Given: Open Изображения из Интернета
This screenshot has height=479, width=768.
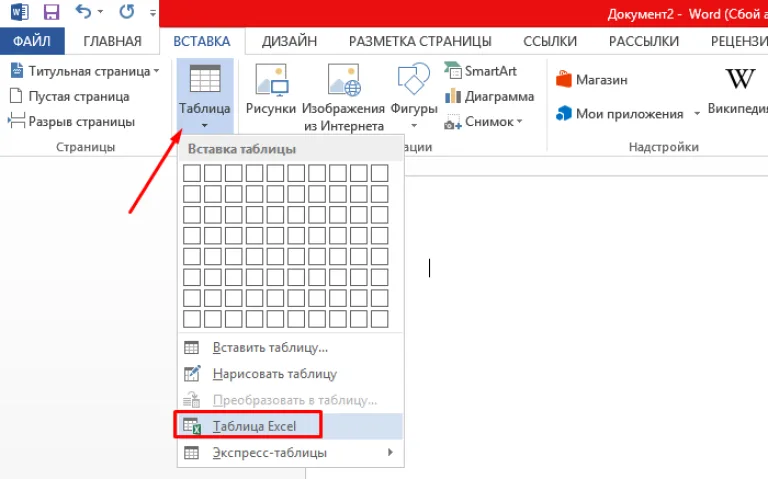Looking at the screenshot, I should (x=343, y=97).
